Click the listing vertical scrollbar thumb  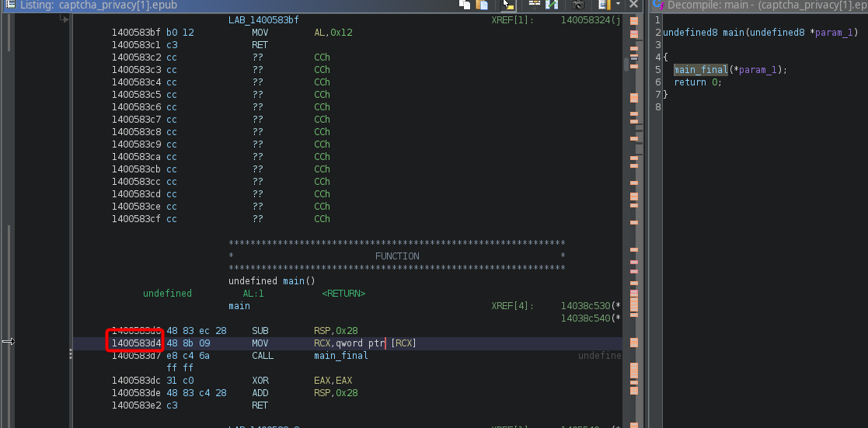point(626,64)
